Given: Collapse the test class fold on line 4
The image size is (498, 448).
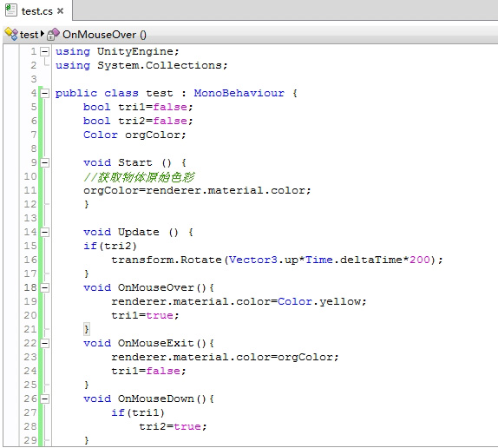Looking at the screenshot, I should tap(45, 94).
